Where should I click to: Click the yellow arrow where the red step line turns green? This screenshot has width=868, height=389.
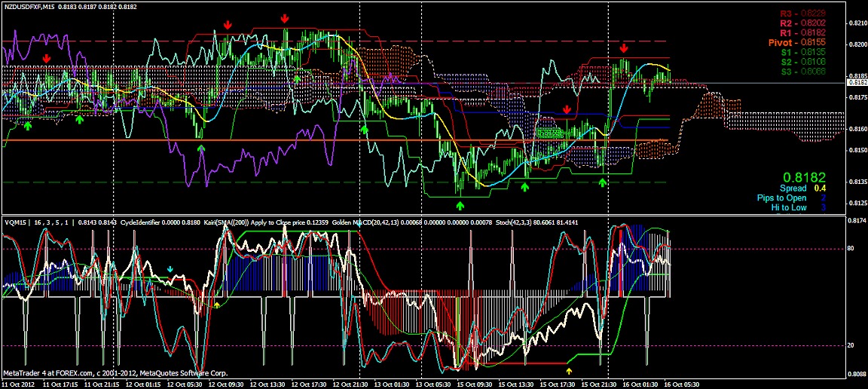point(570,370)
